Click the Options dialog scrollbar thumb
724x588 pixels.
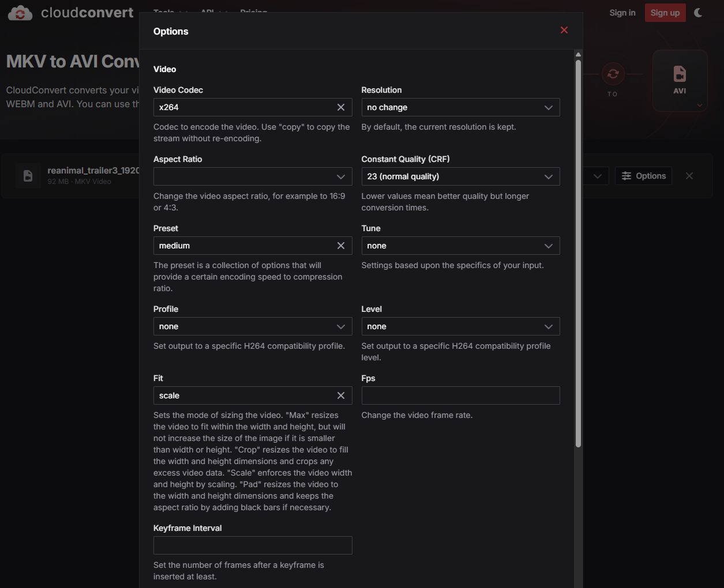click(578, 253)
